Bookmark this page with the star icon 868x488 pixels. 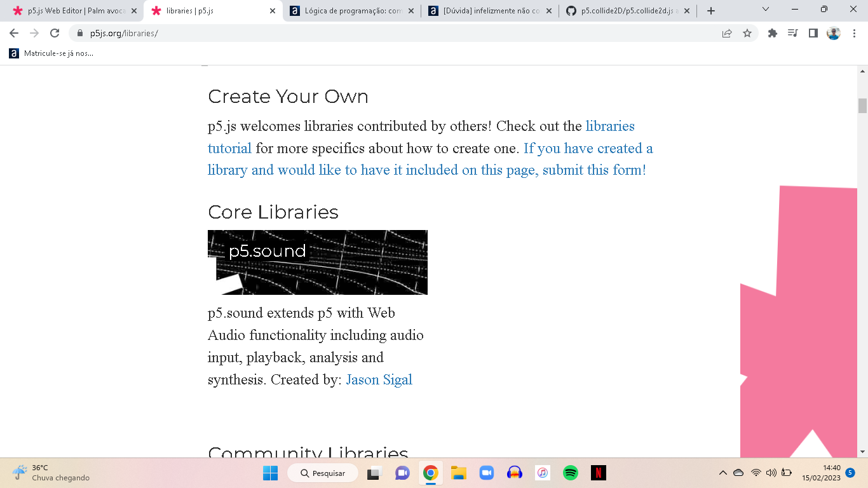click(x=747, y=33)
